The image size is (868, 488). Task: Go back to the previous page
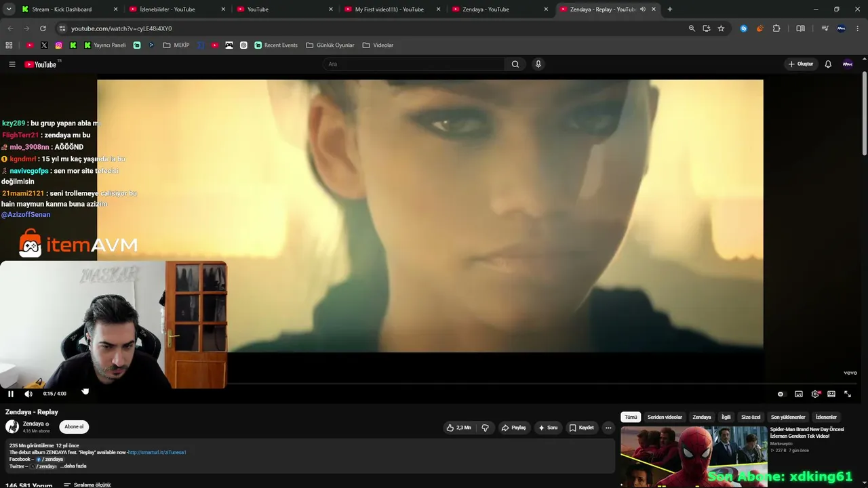[10, 28]
